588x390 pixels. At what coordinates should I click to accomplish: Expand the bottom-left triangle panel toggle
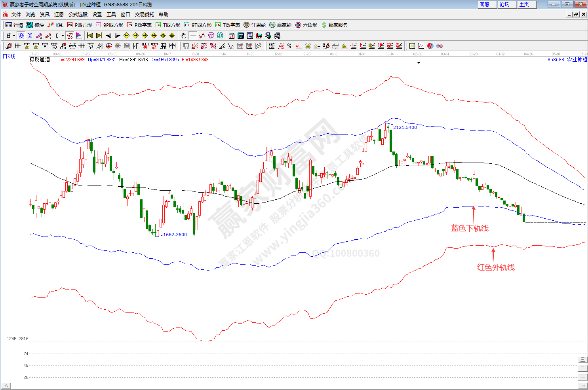click(6, 386)
